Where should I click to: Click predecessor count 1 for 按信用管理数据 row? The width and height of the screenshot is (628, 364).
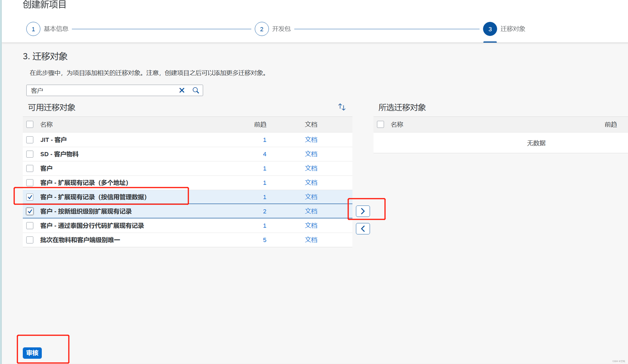(265, 197)
